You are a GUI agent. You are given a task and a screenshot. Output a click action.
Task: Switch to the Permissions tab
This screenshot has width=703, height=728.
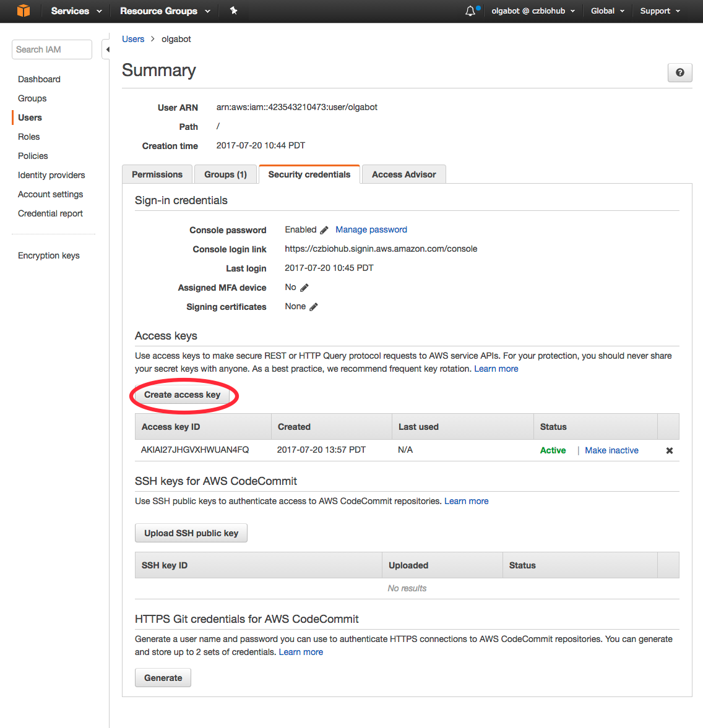coord(157,174)
